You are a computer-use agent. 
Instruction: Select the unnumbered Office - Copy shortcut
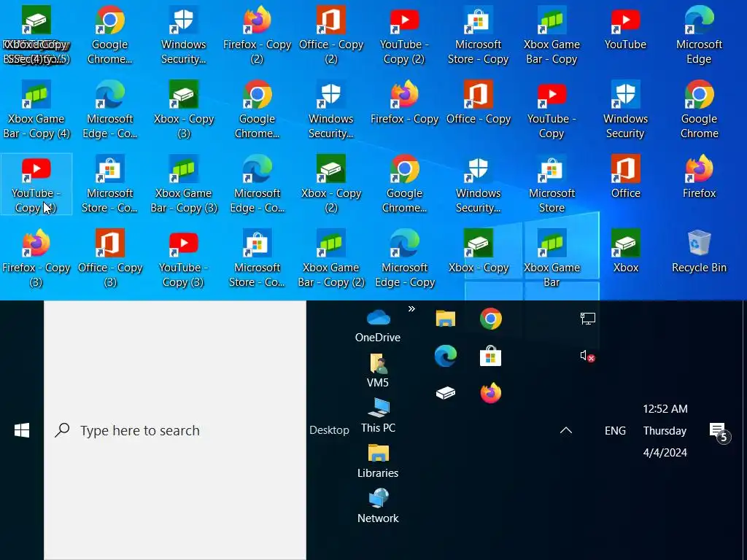click(x=479, y=102)
